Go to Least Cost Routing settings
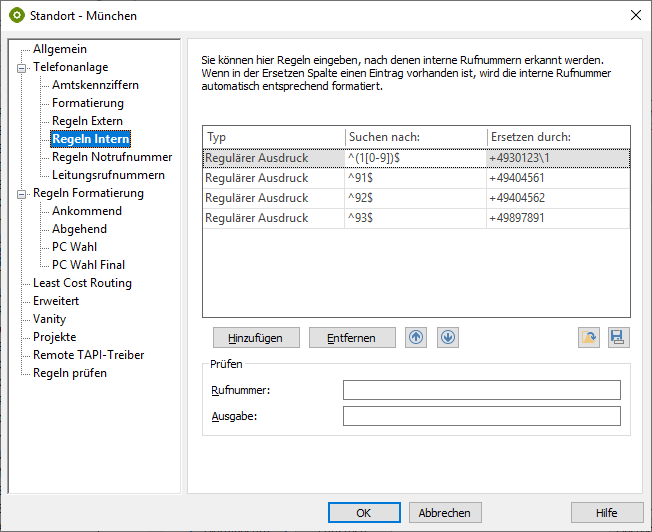 coord(82,283)
